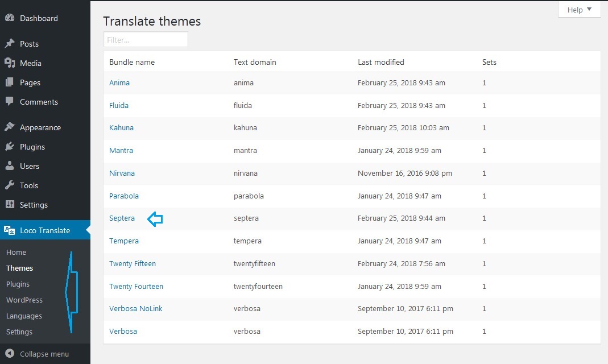The width and height of the screenshot is (608, 364).
Task: Select the Loco Translate menu item
Action: point(45,230)
